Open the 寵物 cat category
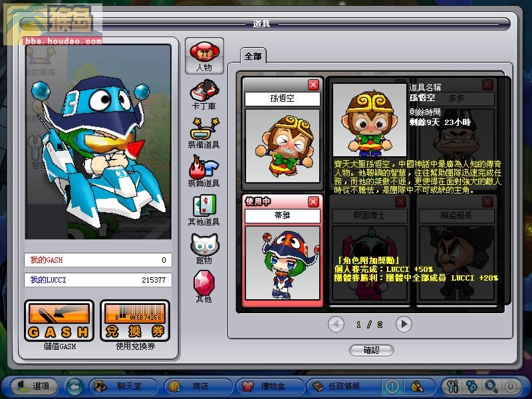The width and height of the screenshot is (532, 399). (x=204, y=249)
